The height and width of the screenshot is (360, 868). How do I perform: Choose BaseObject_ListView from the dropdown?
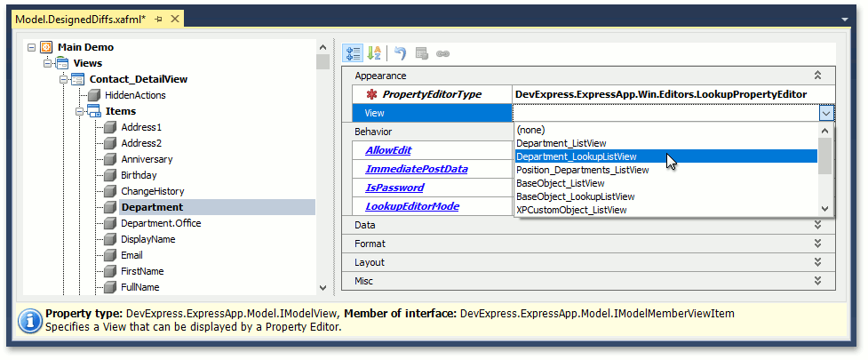click(666, 183)
